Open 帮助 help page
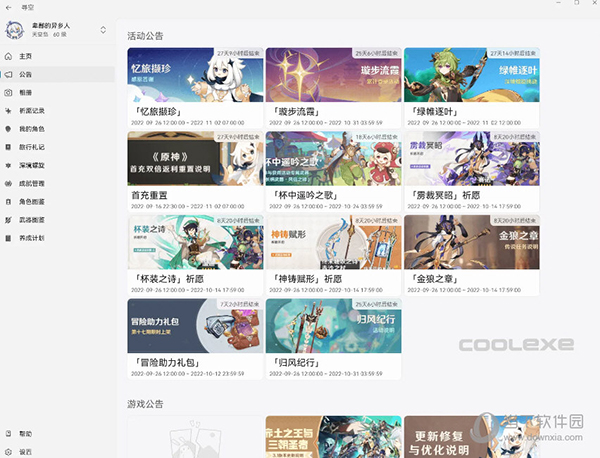This screenshot has height=458, width=600. [x=57, y=434]
